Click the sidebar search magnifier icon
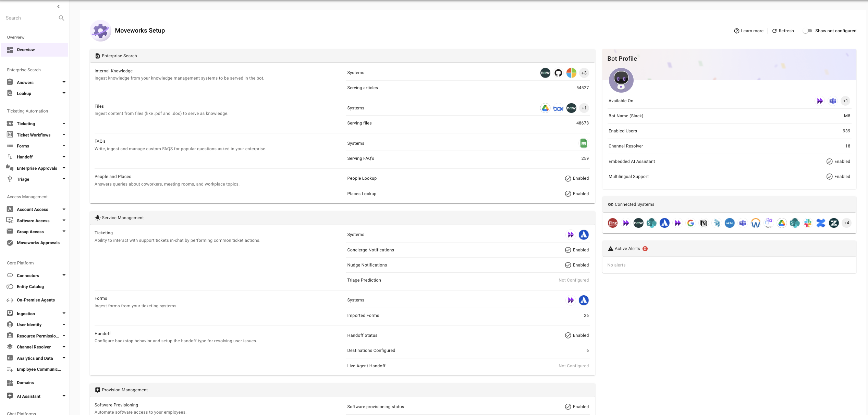The height and width of the screenshot is (415, 868). click(61, 18)
